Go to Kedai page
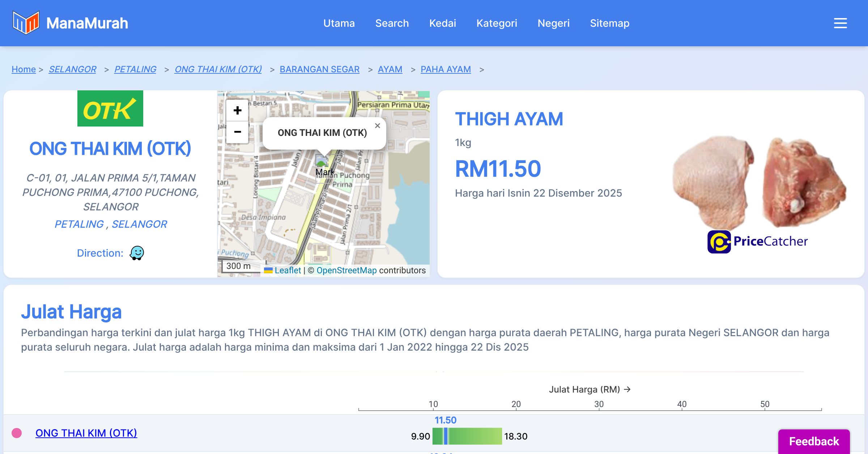This screenshot has width=868, height=454. (x=442, y=23)
